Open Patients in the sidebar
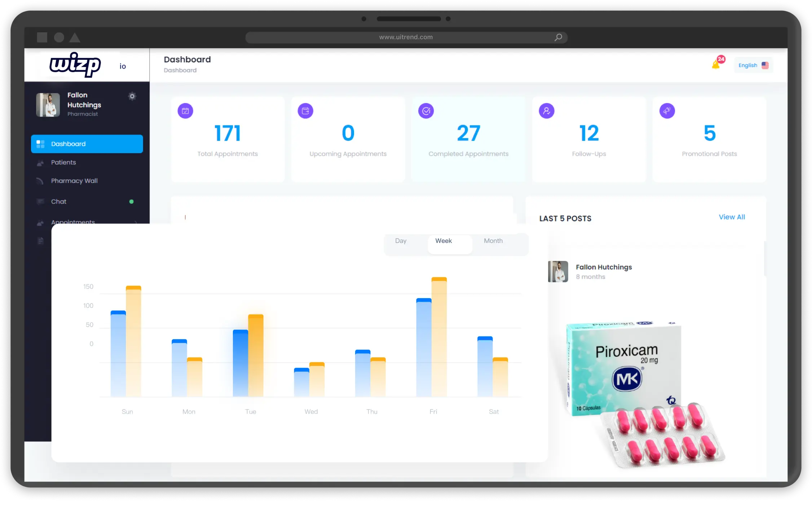 tap(87, 162)
